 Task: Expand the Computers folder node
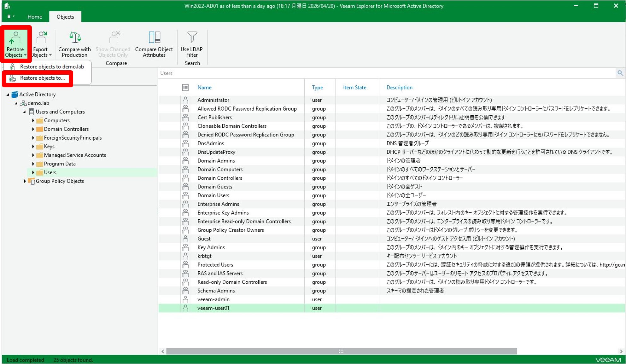pyautogui.click(x=33, y=120)
